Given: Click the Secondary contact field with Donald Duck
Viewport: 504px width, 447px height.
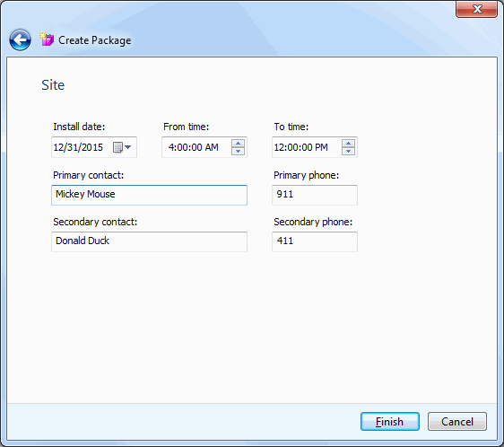Looking at the screenshot, I should [x=149, y=241].
